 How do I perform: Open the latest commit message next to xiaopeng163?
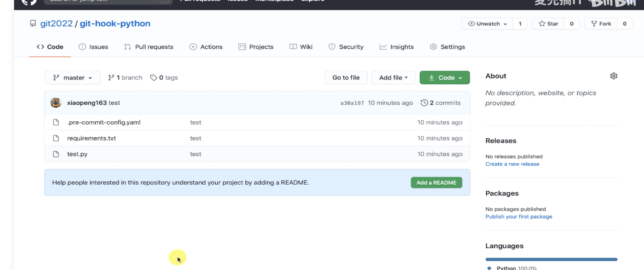(x=114, y=103)
